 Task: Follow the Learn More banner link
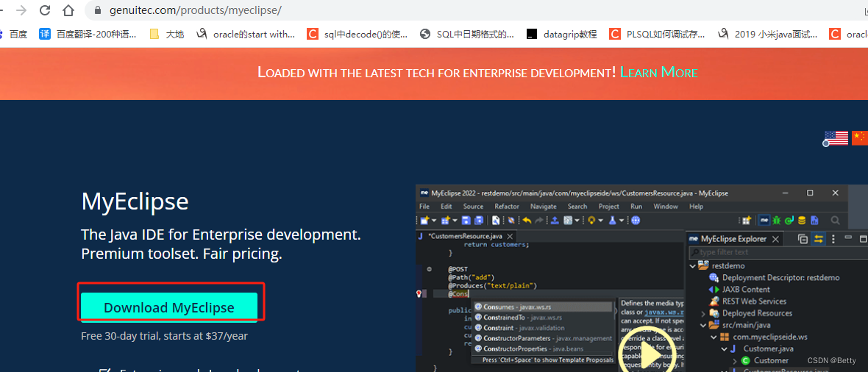(x=658, y=72)
